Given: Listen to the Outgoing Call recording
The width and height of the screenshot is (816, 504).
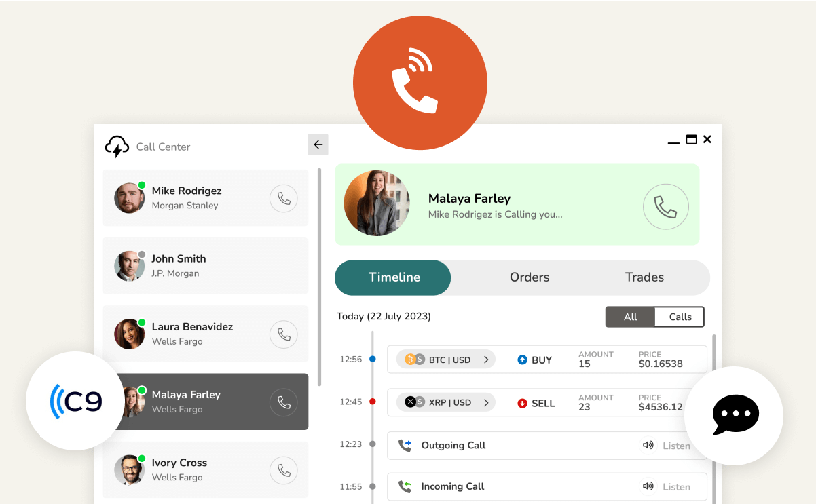Looking at the screenshot, I should coord(666,446).
